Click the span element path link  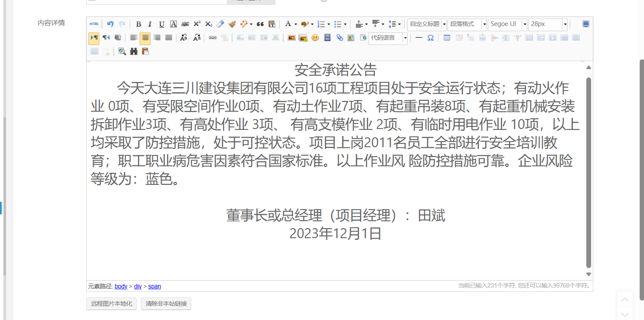pyautogui.click(x=154, y=286)
